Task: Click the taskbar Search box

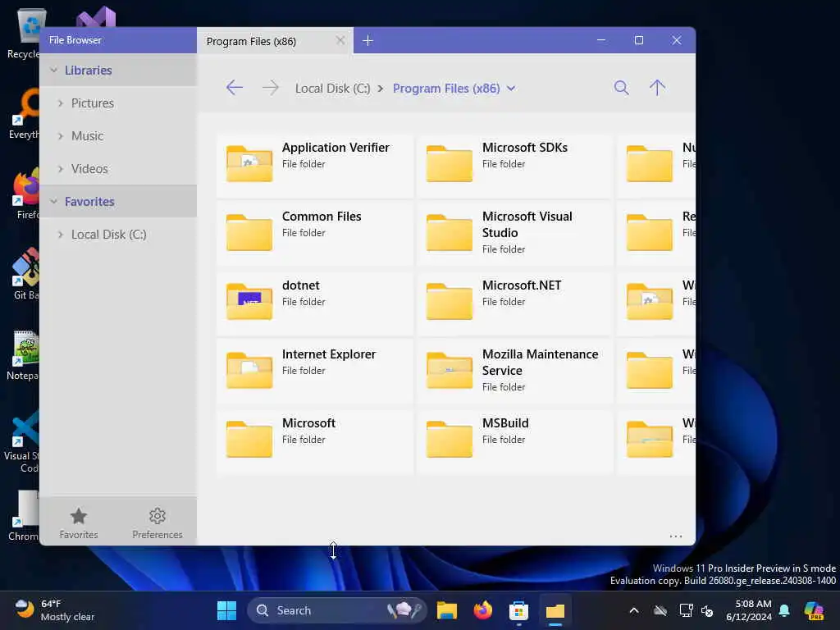Action: tap(337, 610)
